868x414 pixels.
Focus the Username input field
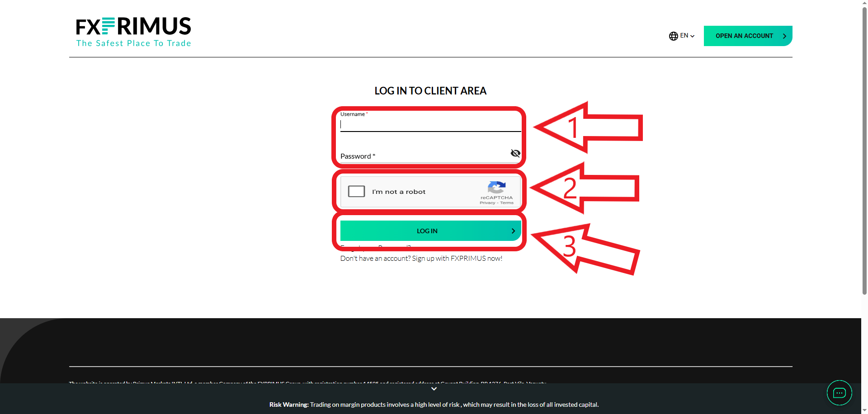tap(429, 125)
